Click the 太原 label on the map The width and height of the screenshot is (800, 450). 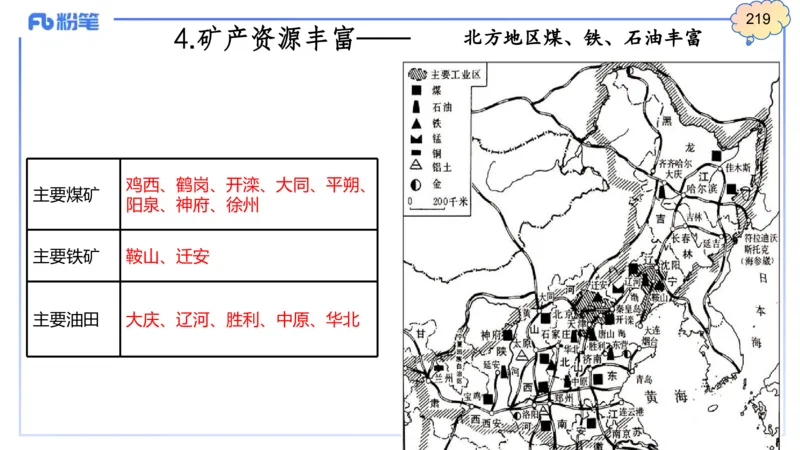(522, 343)
